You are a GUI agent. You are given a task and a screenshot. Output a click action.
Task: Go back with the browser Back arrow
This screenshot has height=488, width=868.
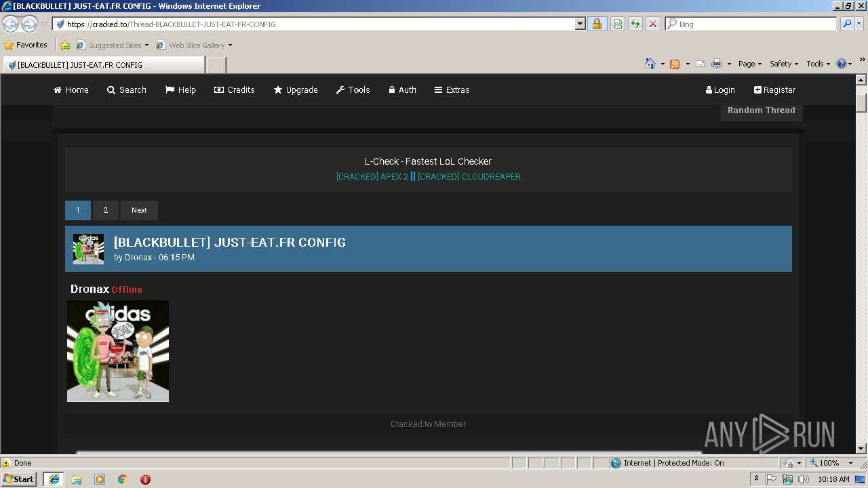point(11,24)
